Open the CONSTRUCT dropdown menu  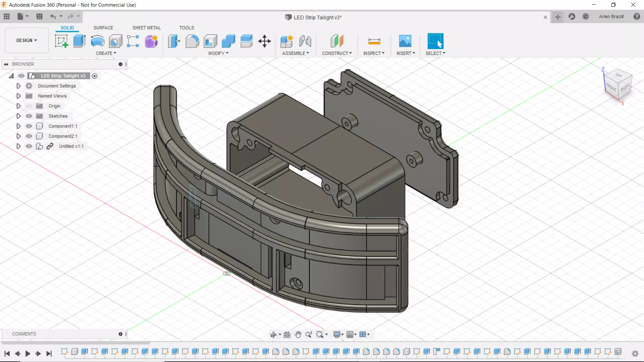337,53
